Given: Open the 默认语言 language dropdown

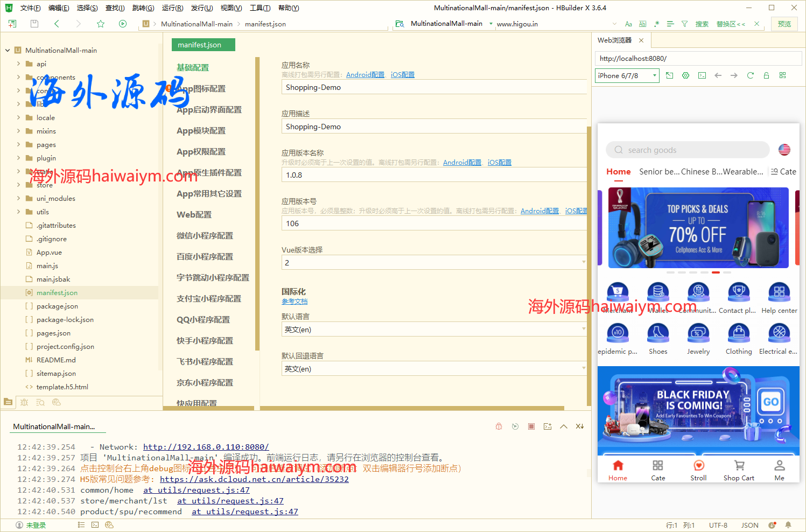Looking at the screenshot, I should click(x=433, y=330).
